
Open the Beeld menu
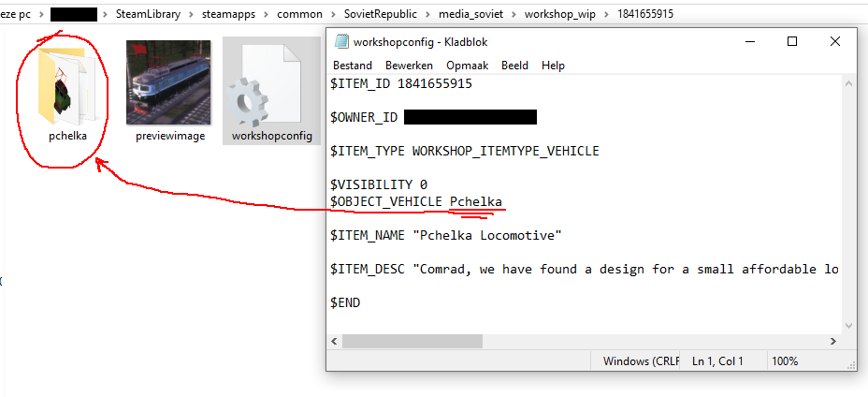[514, 66]
